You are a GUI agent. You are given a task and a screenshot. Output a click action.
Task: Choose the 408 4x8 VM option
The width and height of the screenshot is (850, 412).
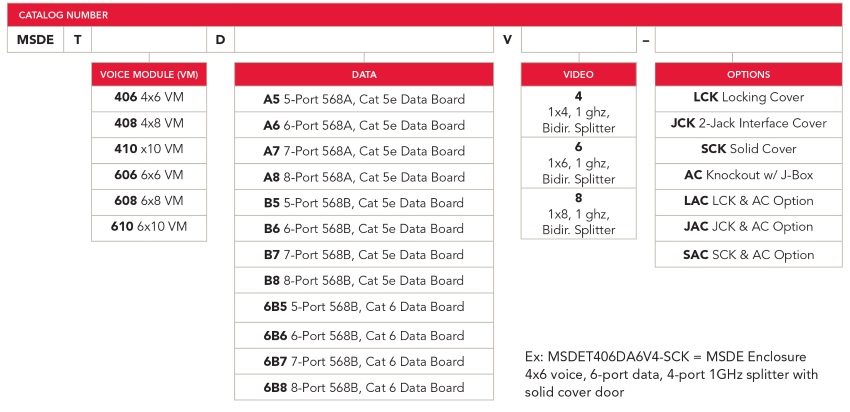149,123
